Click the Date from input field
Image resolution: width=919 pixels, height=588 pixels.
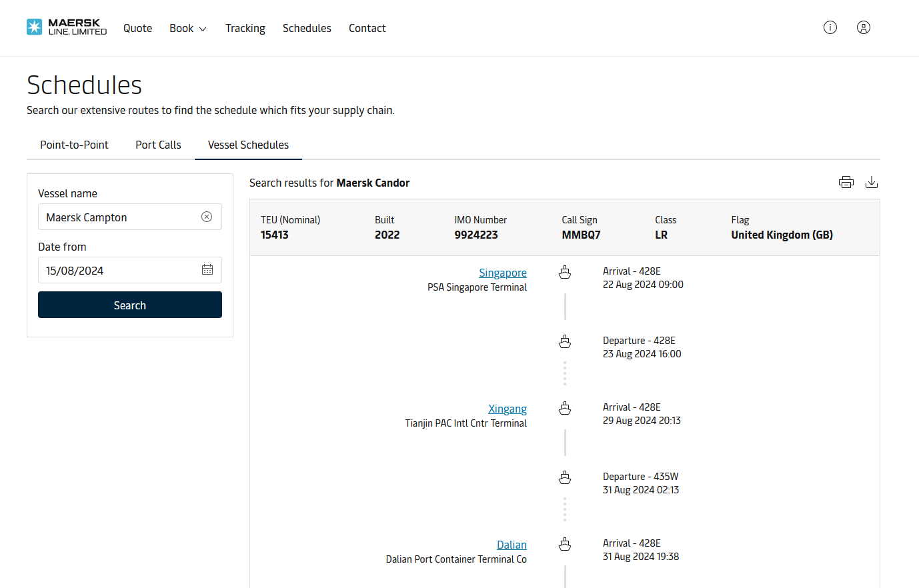(120, 271)
